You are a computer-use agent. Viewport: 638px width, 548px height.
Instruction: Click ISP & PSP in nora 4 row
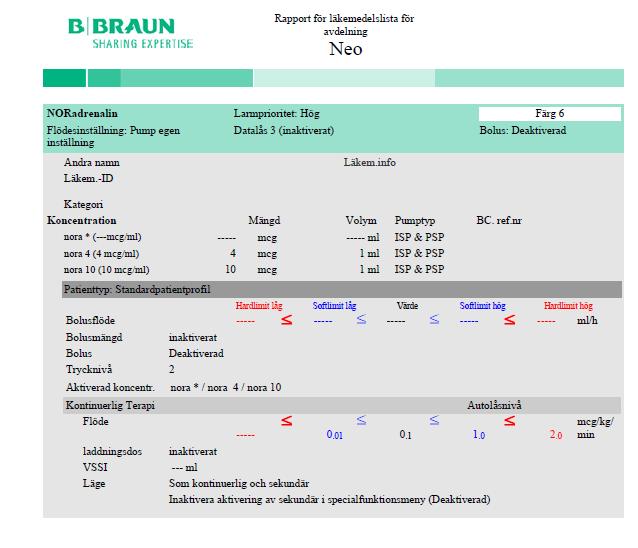[419, 253]
